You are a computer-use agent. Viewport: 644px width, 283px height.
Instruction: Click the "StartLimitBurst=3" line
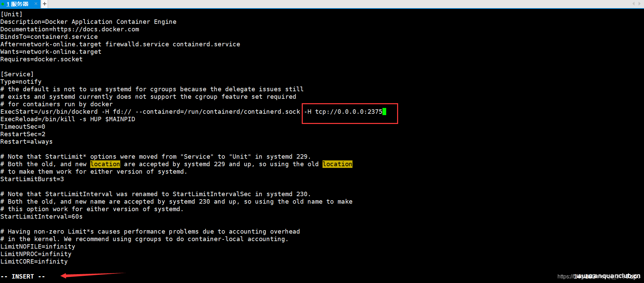click(32, 179)
